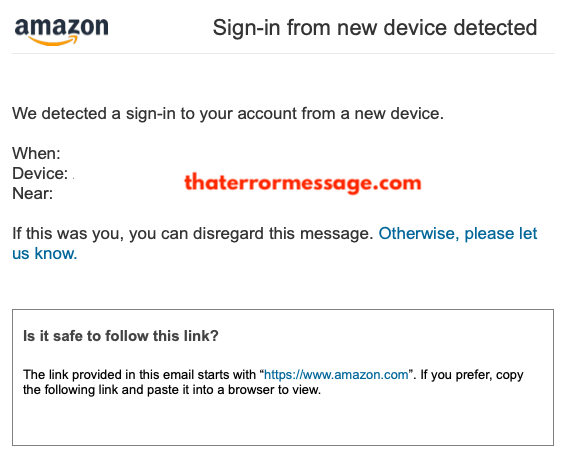This screenshot has height=461, width=565.
Task: Click the horizontal divider below the header
Action: (283, 54)
